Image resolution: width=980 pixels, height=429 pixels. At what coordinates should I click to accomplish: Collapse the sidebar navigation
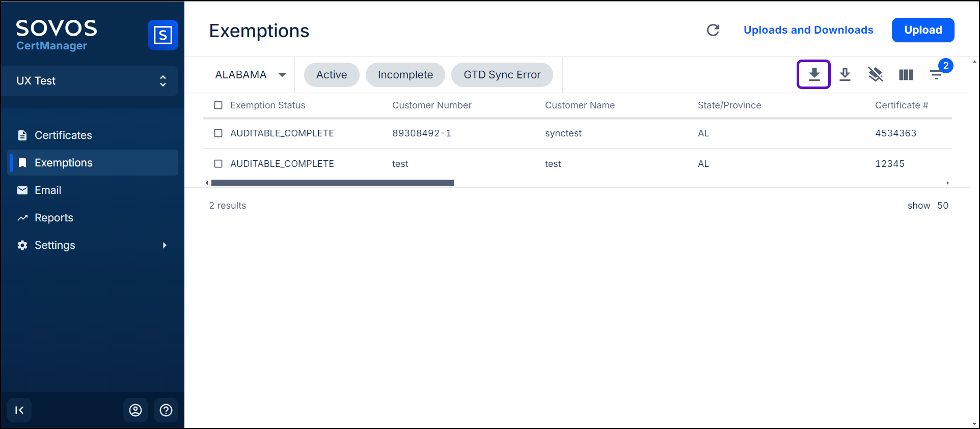point(19,410)
